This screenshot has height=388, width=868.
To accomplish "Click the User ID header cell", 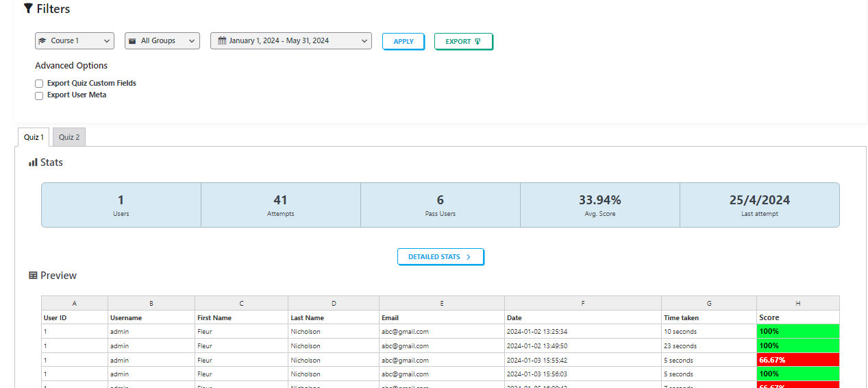I will pyautogui.click(x=75, y=318).
